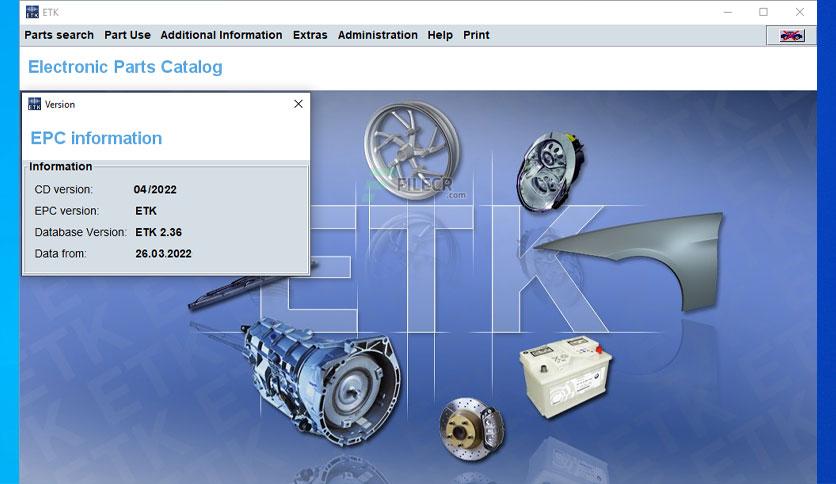
Task: Click the ETK icon in Version dialog title
Action: tap(35, 104)
